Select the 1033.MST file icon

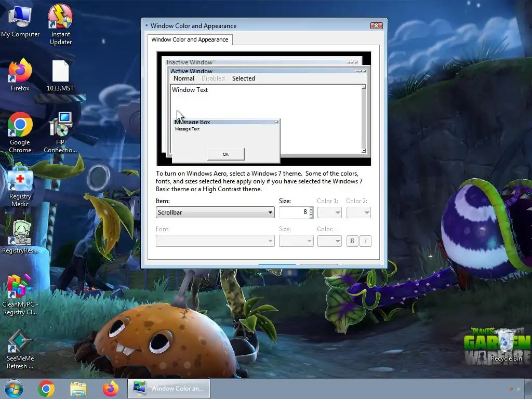(x=60, y=76)
